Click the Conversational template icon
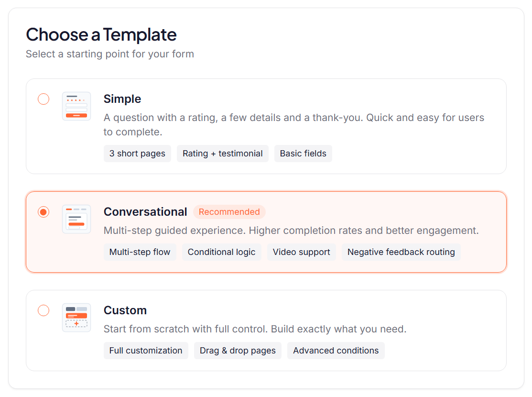The image size is (532, 397). coord(76,219)
